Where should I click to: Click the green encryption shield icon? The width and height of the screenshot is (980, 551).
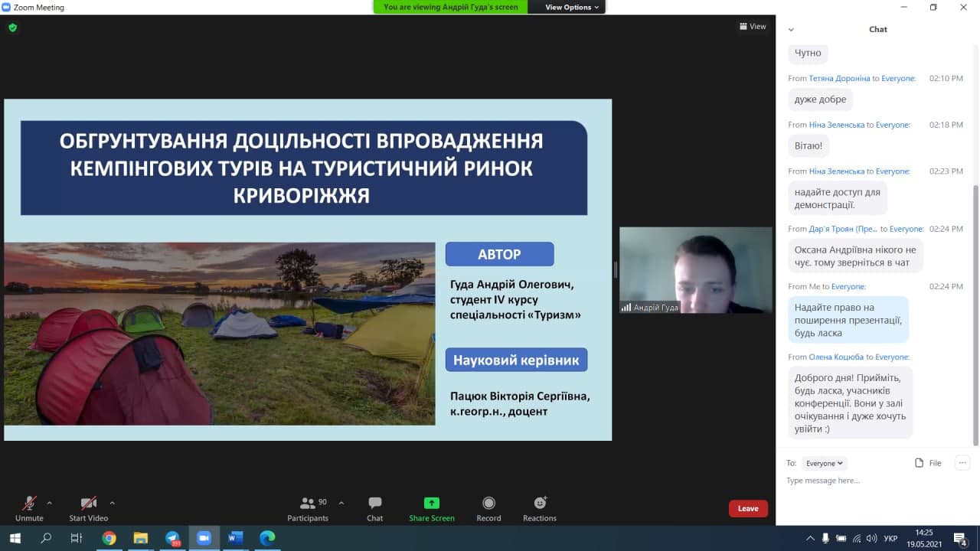click(12, 28)
